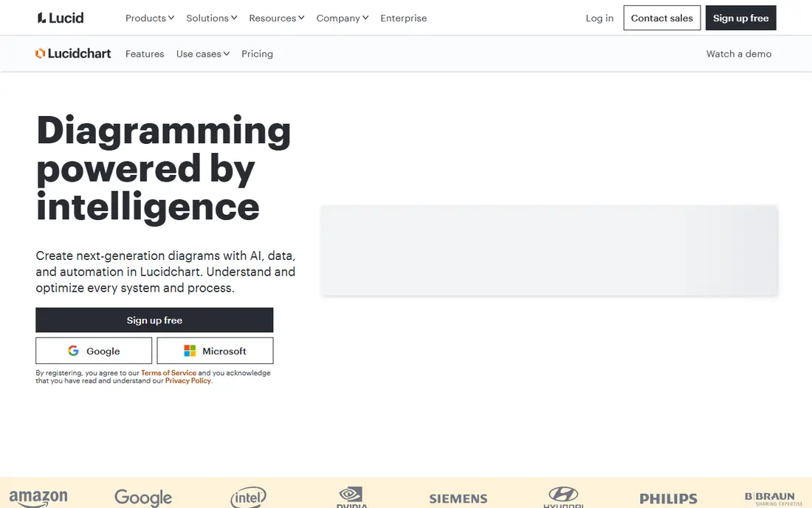
Task: Click the Log in link
Action: [599, 18]
